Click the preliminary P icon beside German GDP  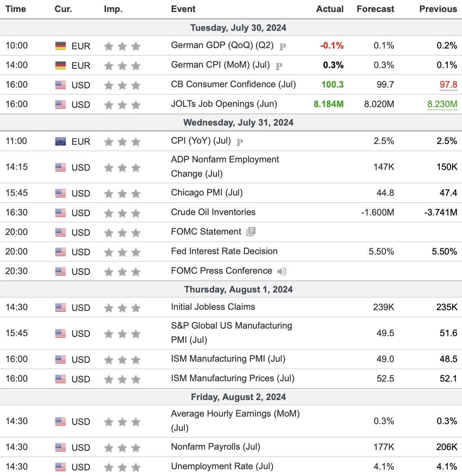tap(283, 46)
